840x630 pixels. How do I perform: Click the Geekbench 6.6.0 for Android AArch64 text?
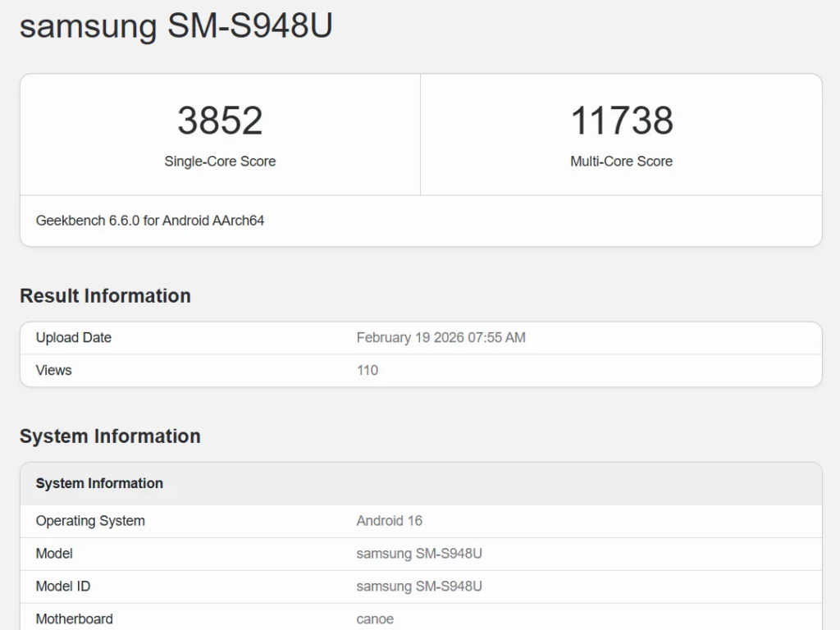[148, 221]
